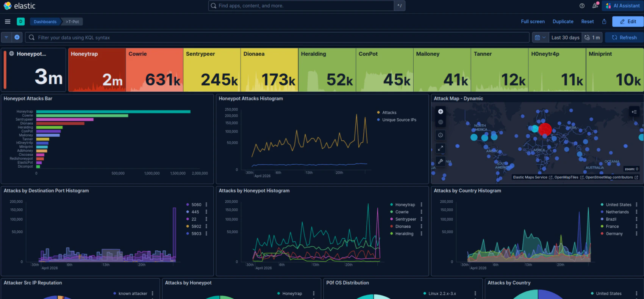Open the filter options menu icon
The height and width of the screenshot is (299, 644).
point(6,38)
